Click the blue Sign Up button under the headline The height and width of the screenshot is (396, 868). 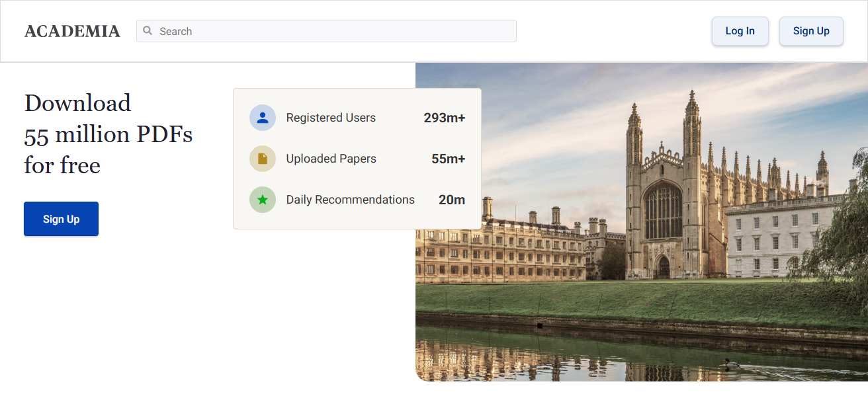click(61, 219)
